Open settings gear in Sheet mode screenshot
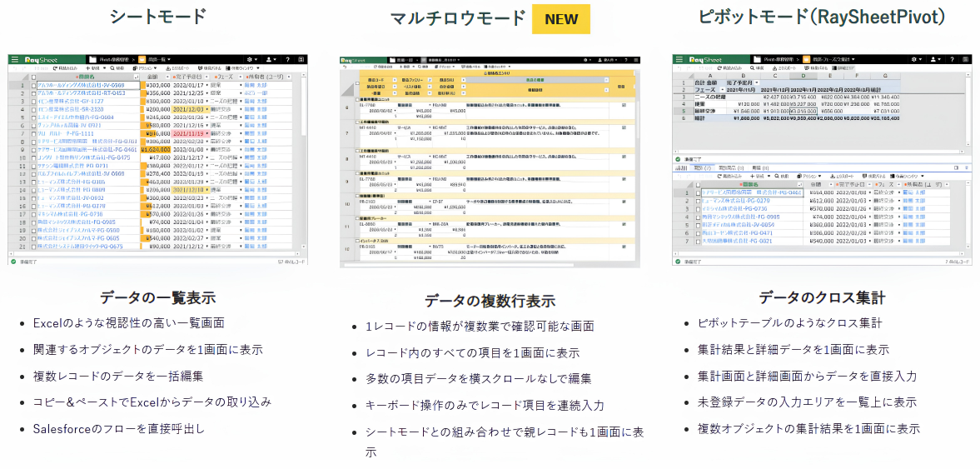980x469 pixels. point(250,59)
